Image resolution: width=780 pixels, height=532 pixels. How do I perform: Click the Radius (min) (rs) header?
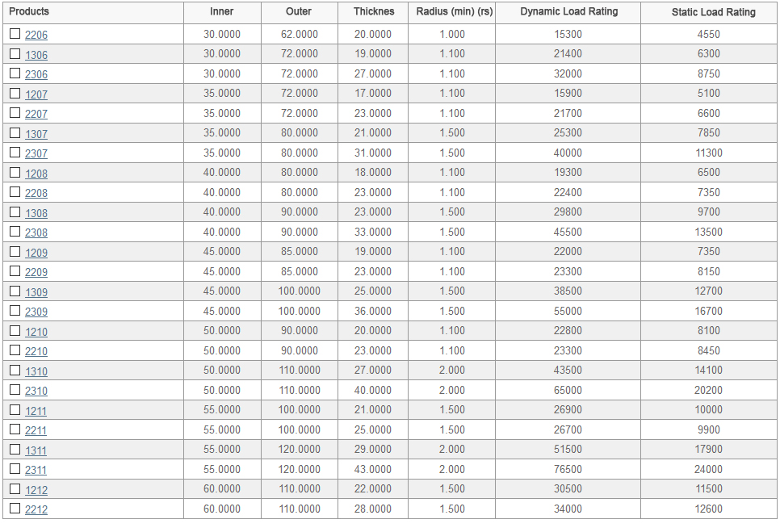(x=455, y=11)
